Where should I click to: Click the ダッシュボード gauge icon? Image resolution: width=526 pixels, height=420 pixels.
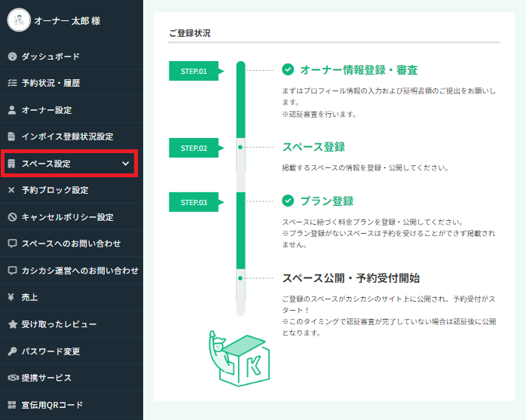pos(12,57)
